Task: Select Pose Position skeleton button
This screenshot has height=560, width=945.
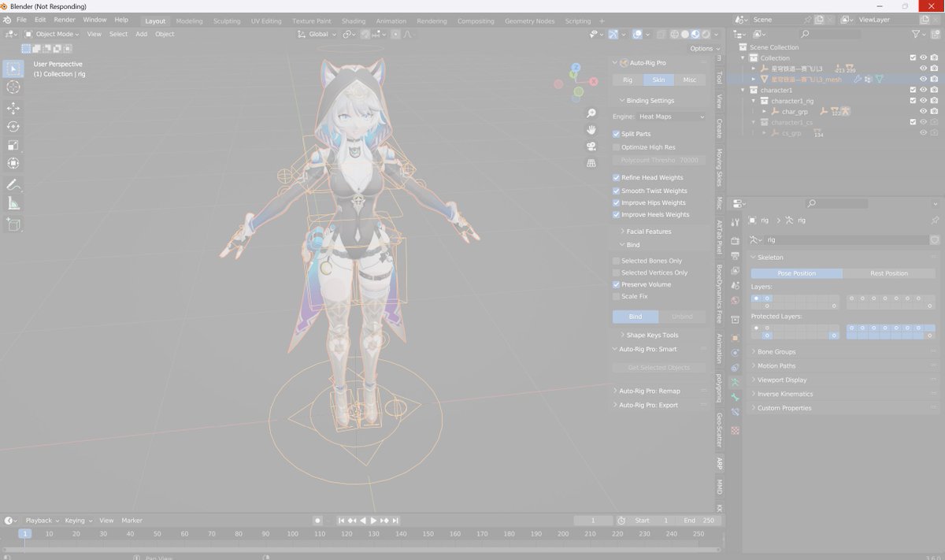Action: (x=796, y=273)
